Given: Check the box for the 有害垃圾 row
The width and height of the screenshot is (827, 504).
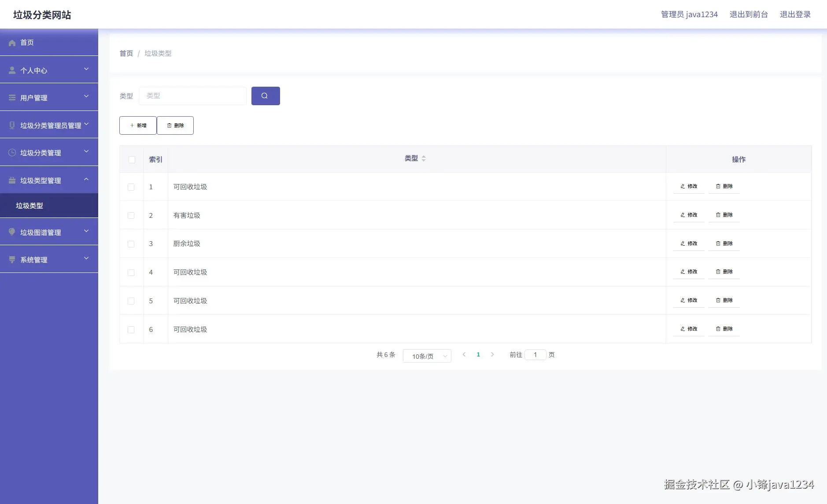Looking at the screenshot, I should (131, 215).
